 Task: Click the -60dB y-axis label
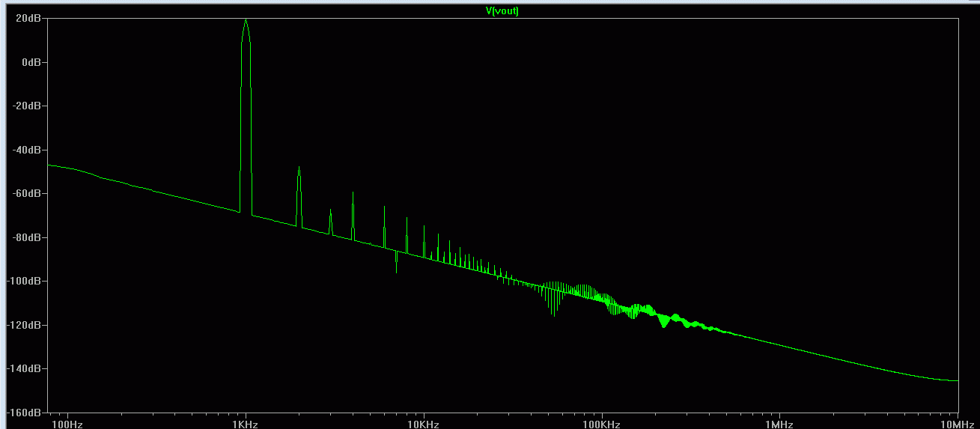pos(26,193)
